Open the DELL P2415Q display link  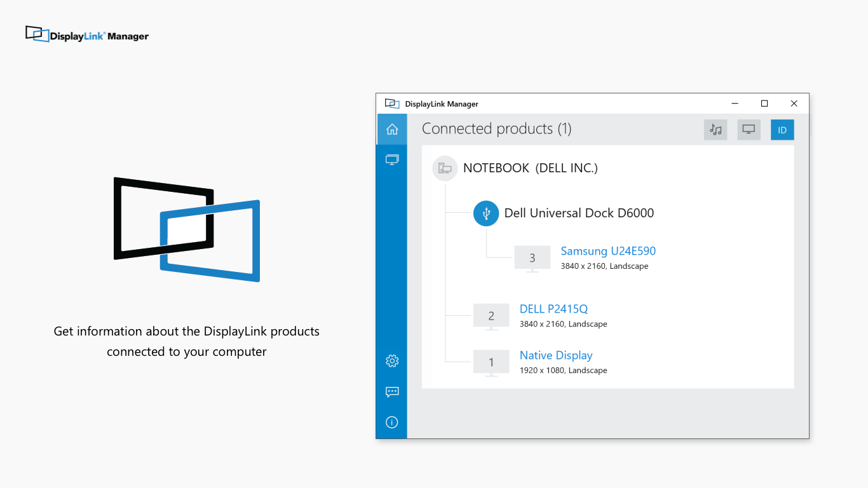[x=554, y=309]
